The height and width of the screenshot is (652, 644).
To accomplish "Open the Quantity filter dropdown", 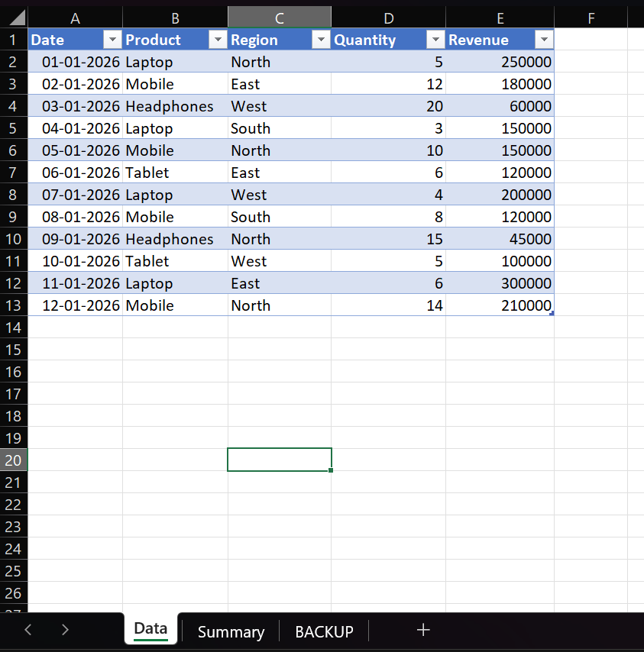I will [x=435, y=40].
